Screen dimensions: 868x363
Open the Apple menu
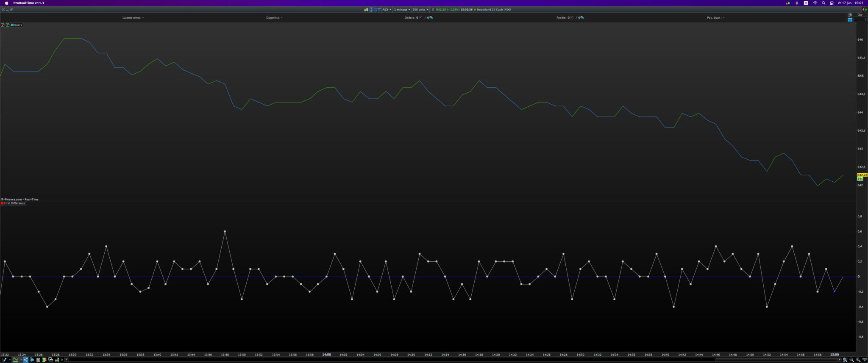(6, 3)
